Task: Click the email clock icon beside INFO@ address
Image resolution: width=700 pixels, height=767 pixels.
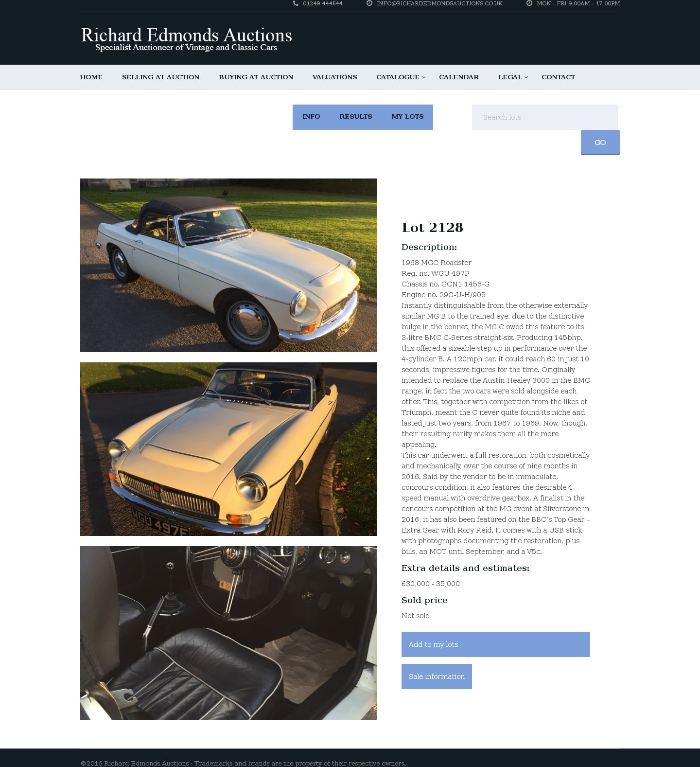Action: point(369,3)
